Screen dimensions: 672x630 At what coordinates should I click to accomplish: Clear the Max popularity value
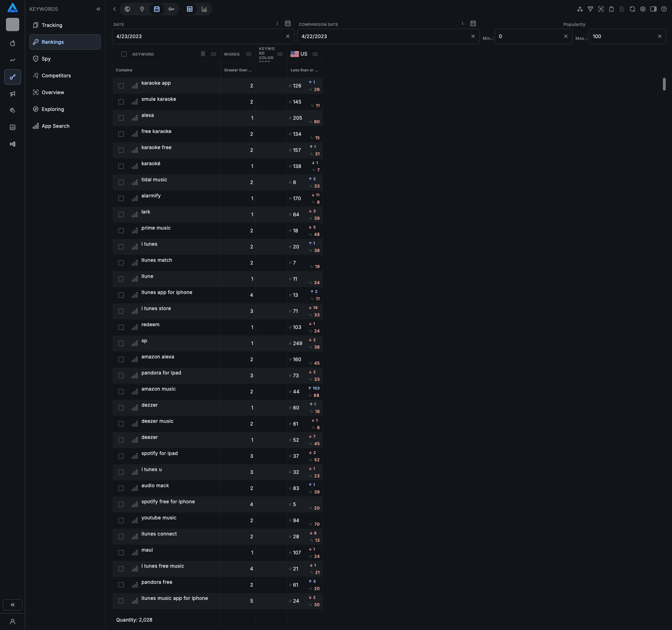tap(660, 36)
